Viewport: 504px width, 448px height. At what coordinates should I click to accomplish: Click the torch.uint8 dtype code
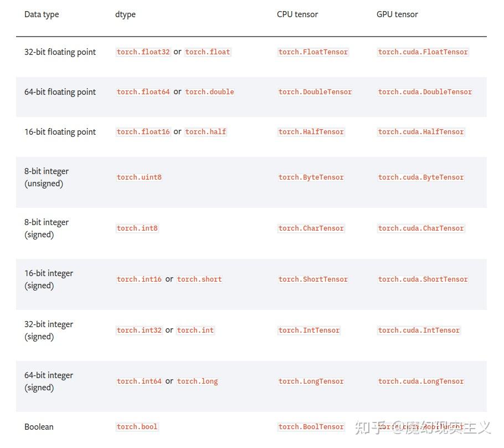139,177
